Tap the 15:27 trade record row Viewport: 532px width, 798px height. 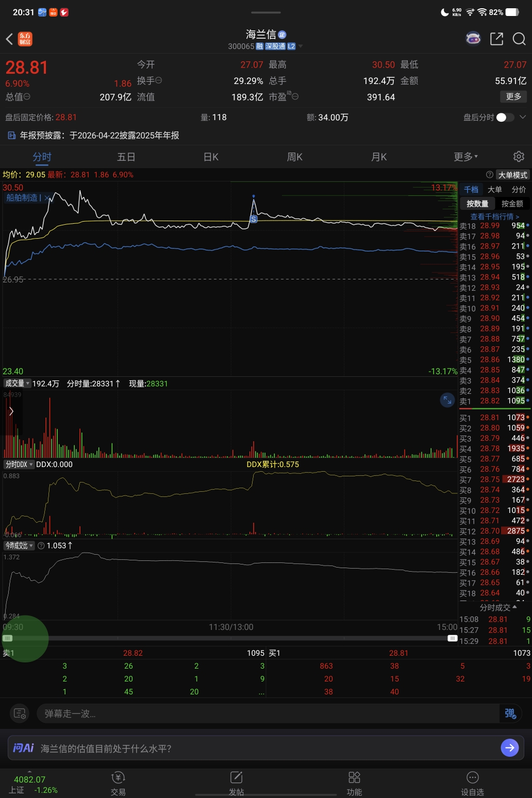coord(495,630)
